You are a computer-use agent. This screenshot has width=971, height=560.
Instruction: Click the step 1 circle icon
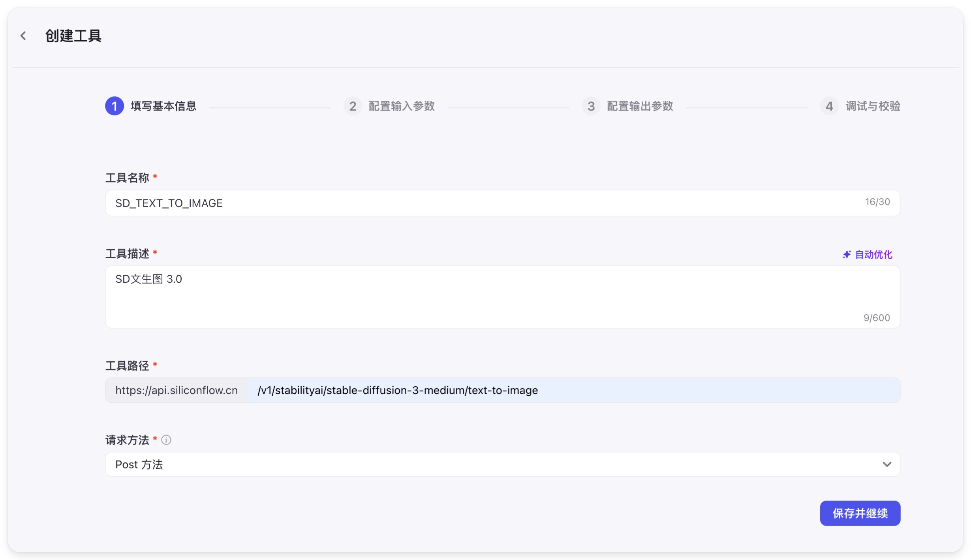[115, 106]
